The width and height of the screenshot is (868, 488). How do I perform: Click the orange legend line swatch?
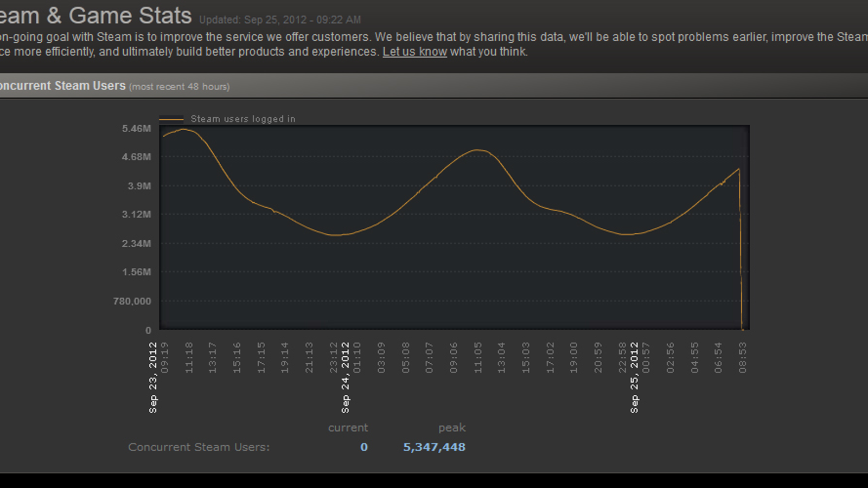click(171, 119)
